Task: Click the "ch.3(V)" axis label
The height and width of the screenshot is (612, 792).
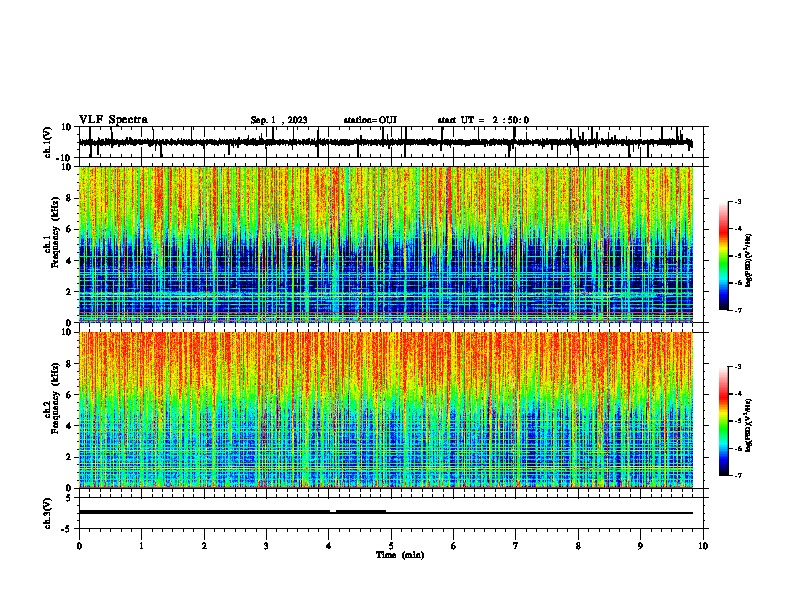Action: (48, 513)
